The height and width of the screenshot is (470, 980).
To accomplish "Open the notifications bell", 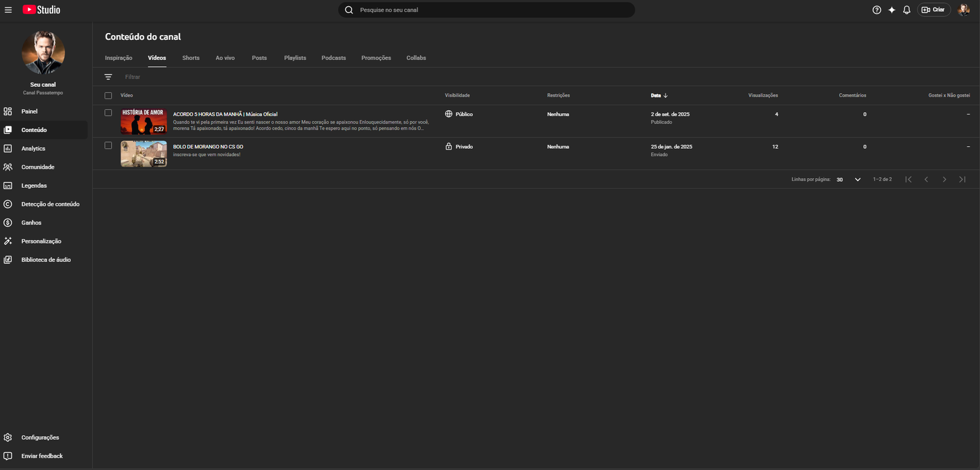I will [x=907, y=10].
